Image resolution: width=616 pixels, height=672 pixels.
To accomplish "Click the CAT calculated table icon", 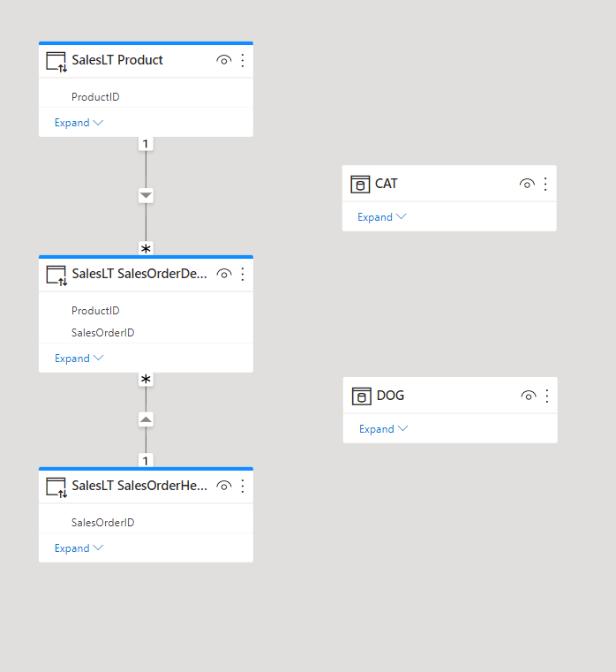I will click(360, 185).
